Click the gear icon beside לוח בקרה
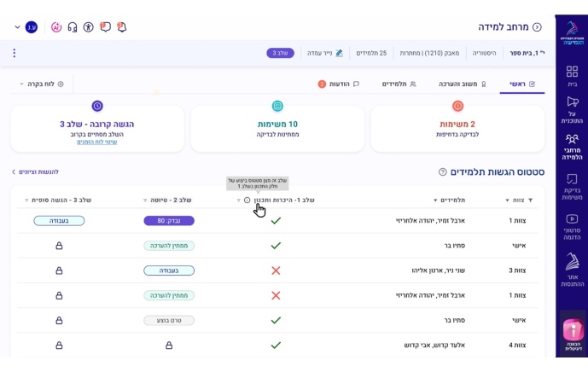 pos(61,84)
